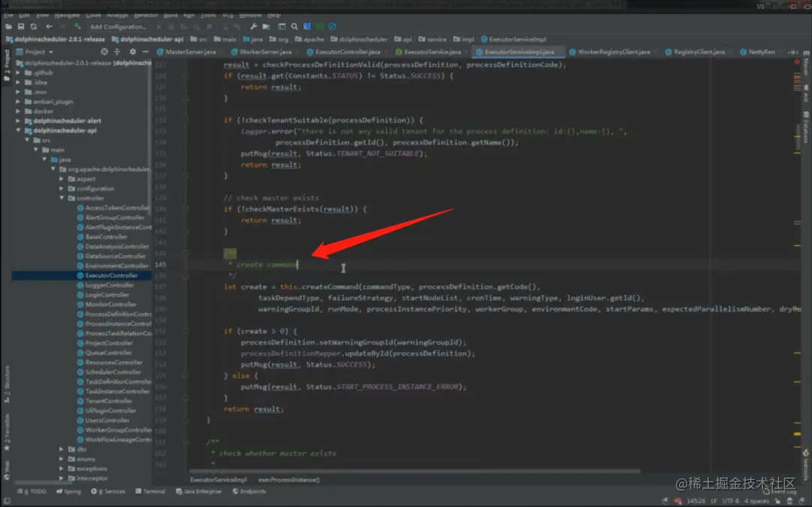The image size is (812, 507).
Task: Expand the exceptions package
Action: click(x=62, y=469)
